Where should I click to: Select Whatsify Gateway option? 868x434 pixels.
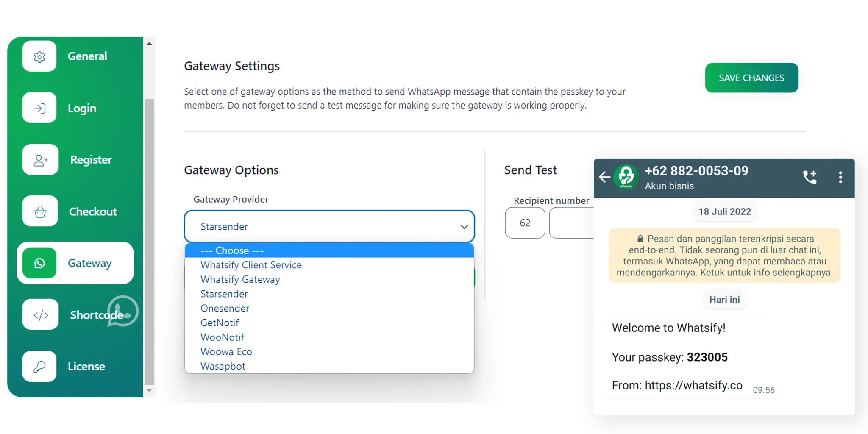329,279
